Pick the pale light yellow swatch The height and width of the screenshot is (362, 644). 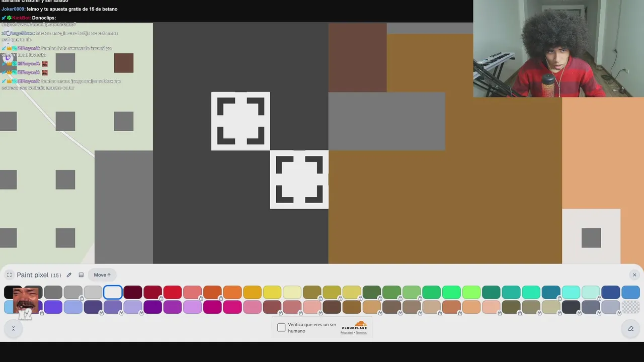(292, 292)
